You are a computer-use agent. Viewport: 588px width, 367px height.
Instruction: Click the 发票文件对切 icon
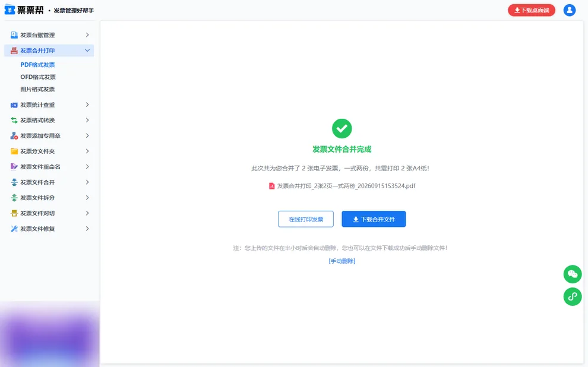pyautogui.click(x=14, y=213)
